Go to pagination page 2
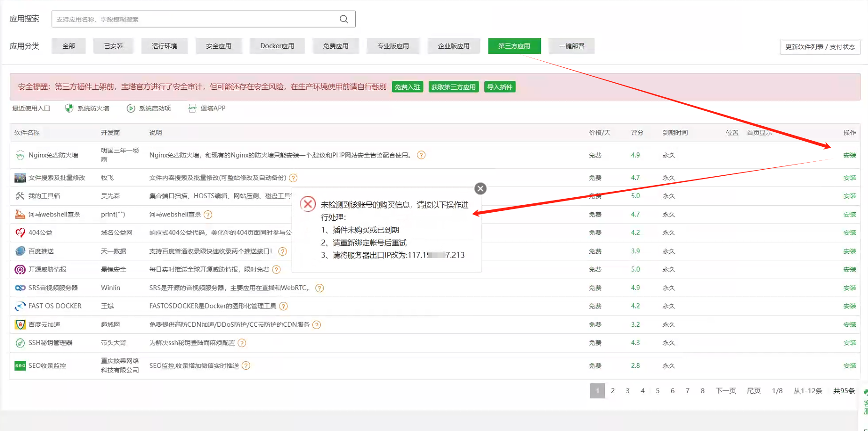 612,391
